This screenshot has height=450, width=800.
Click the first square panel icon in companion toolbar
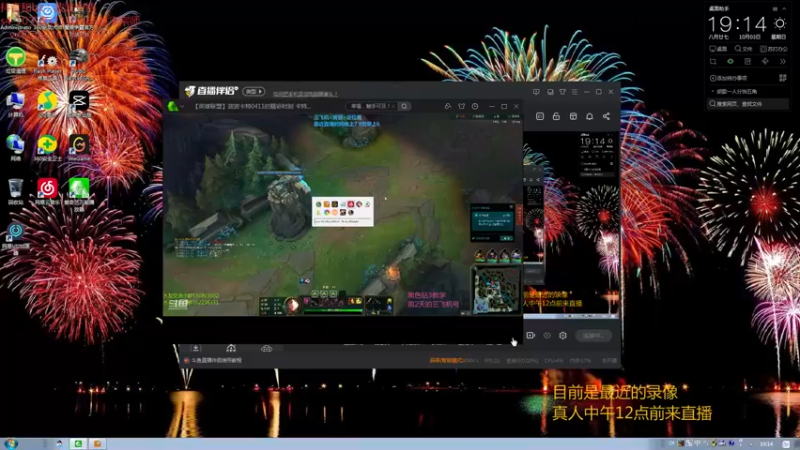540,116
